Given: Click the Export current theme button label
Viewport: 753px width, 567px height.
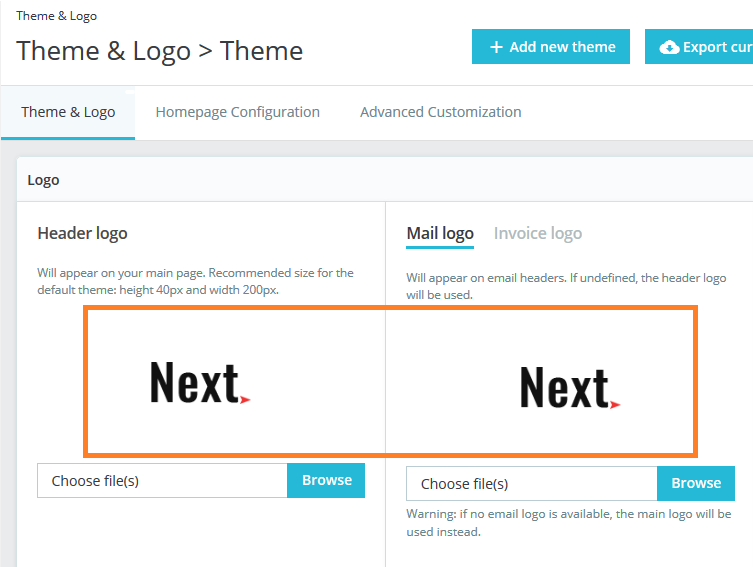Looking at the screenshot, I should (x=717, y=47).
